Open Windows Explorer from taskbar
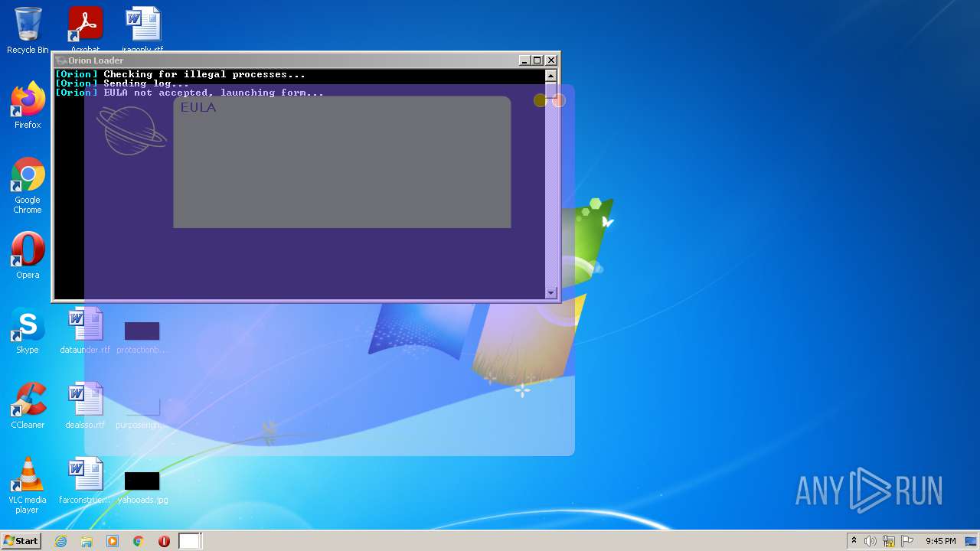 click(x=87, y=541)
